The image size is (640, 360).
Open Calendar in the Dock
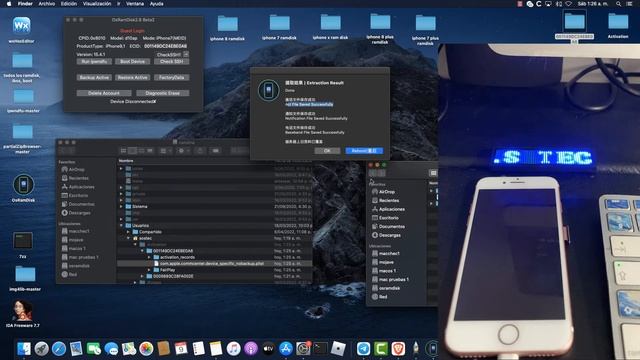tap(181, 349)
